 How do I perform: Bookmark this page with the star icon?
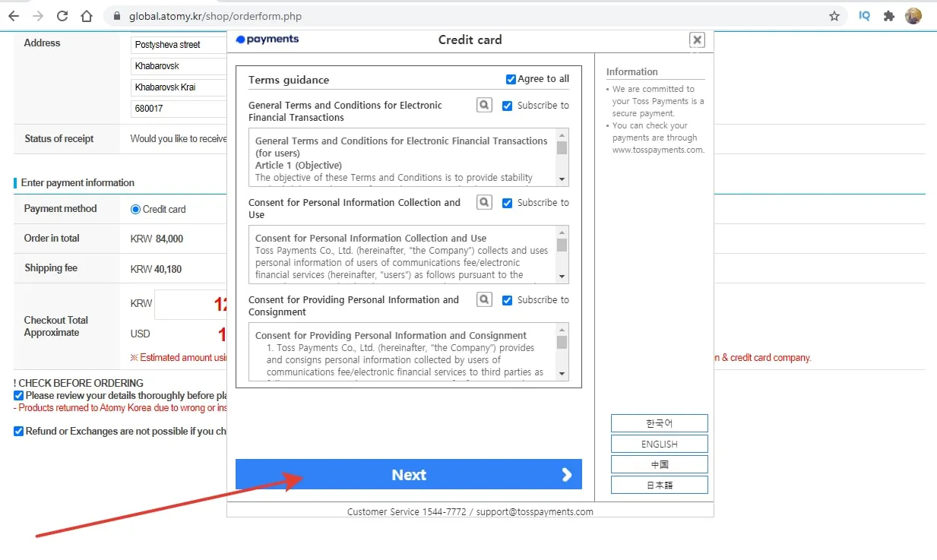(x=834, y=16)
